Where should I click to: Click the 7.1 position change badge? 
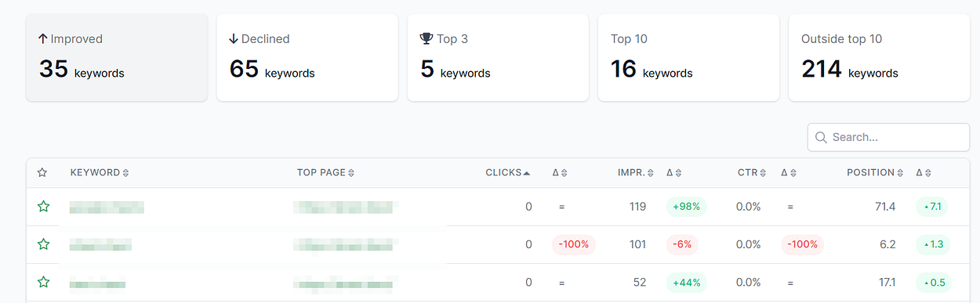(933, 207)
